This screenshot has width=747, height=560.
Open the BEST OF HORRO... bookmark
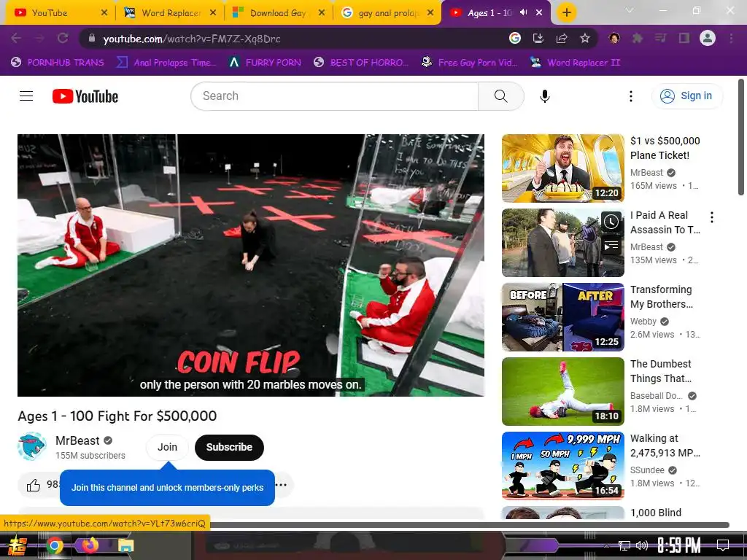(361, 63)
